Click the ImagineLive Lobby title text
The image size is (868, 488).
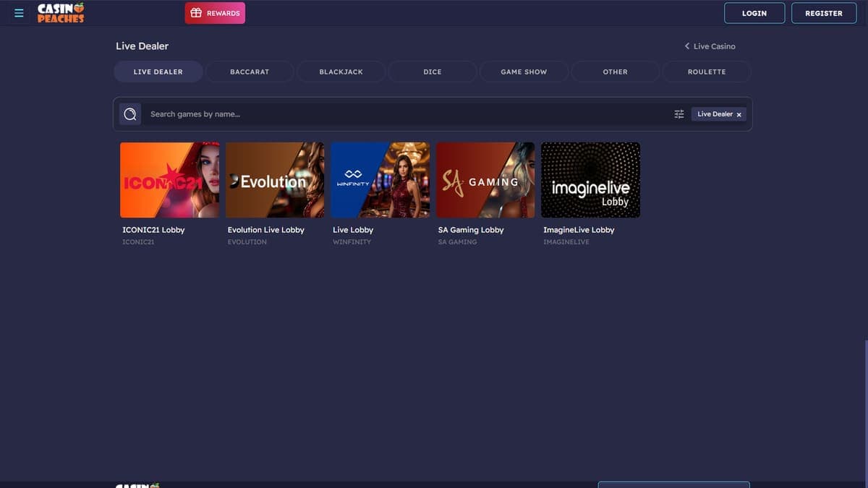tap(579, 230)
